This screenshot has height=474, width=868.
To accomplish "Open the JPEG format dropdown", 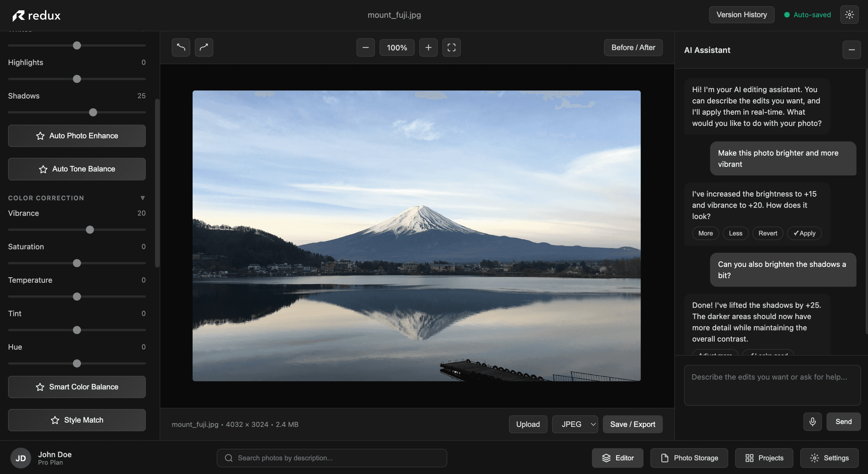I will (575, 424).
